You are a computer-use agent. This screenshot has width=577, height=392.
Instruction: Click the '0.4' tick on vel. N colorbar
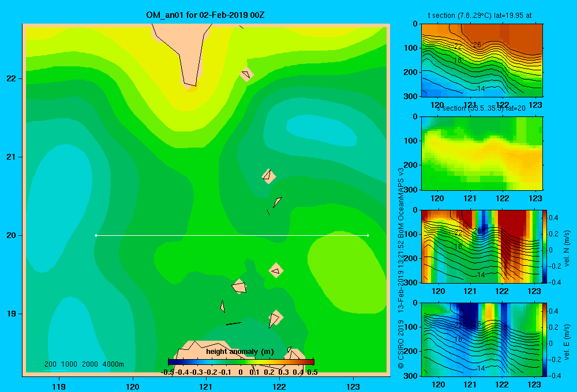click(553, 218)
